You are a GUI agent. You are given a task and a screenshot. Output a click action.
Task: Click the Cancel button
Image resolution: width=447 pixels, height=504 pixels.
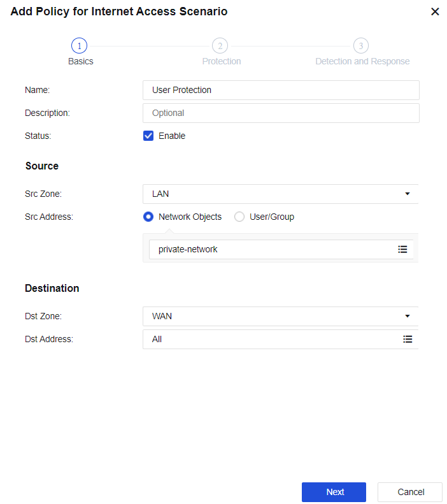(410, 492)
